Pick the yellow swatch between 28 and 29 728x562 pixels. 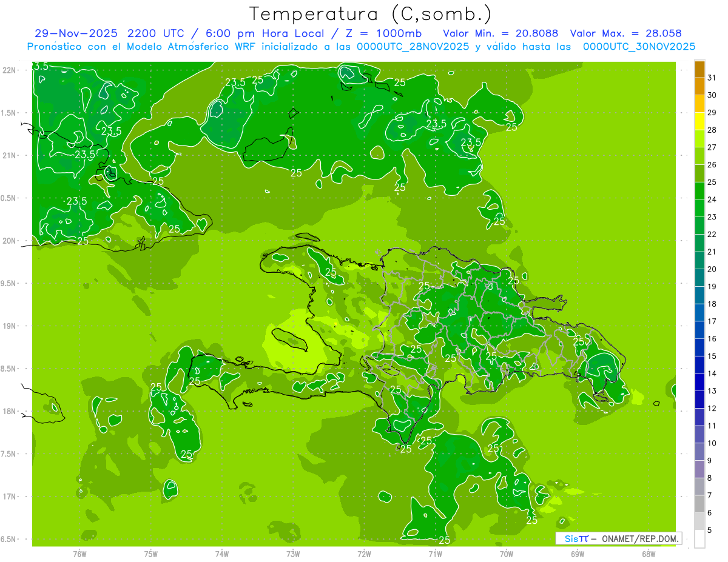tap(699, 121)
